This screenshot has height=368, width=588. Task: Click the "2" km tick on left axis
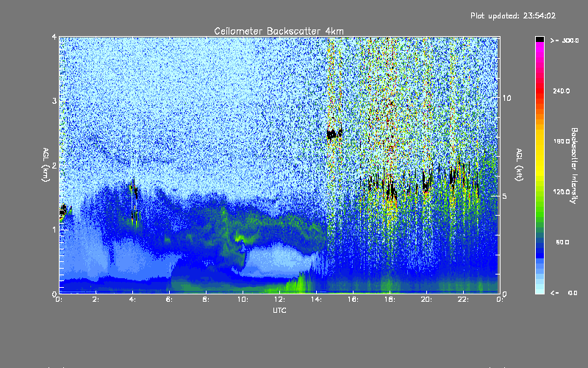[54, 166]
